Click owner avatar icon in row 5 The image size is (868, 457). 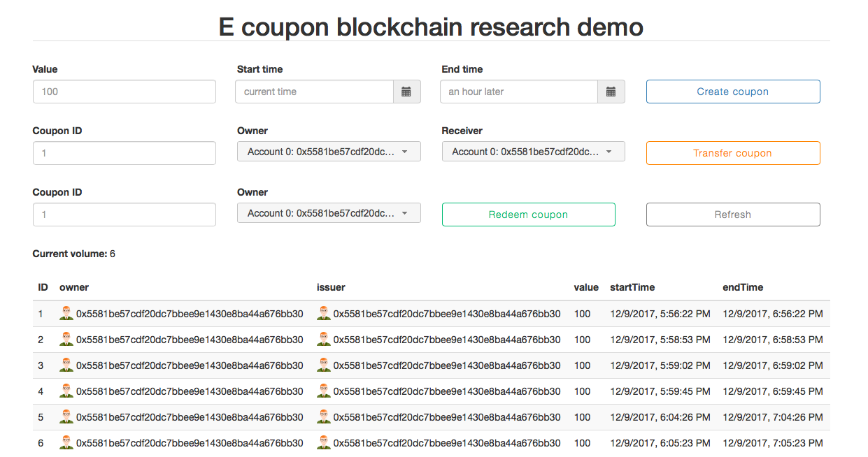point(66,417)
